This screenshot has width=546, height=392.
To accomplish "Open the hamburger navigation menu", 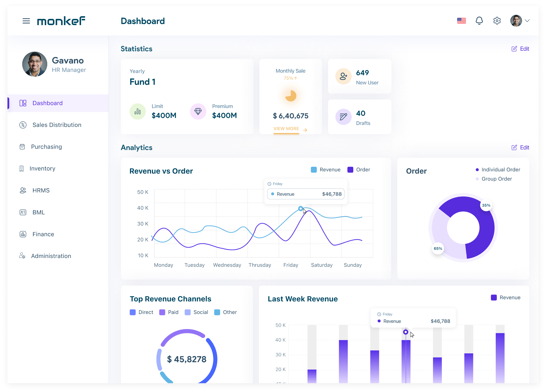I will [x=26, y=21].
